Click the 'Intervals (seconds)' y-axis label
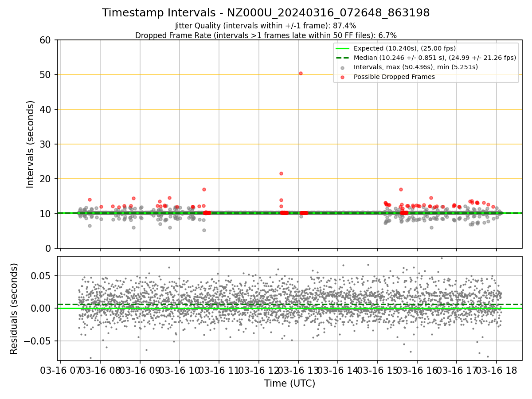Screen dimensions: 532x399 pyautogui.click(x=30, y=144)
